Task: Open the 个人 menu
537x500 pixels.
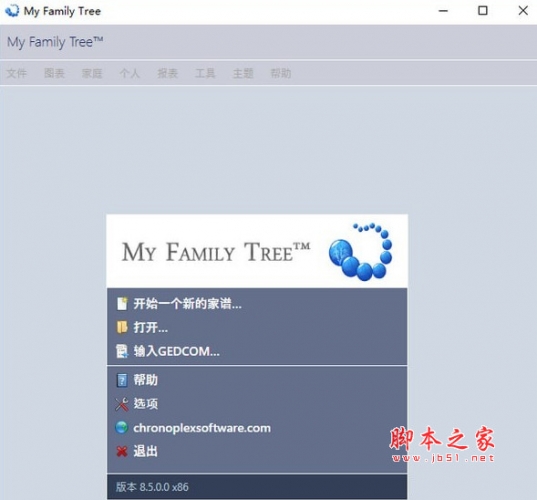Action: coord(130,73)
